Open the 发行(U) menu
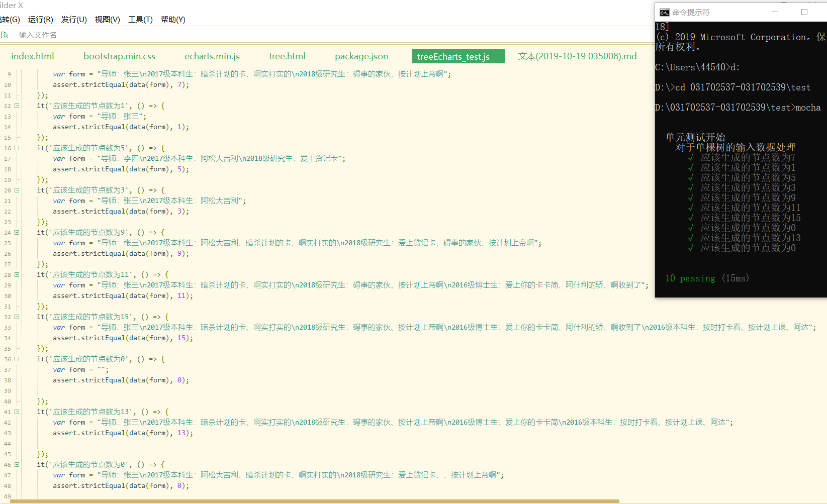This screenshot has height=504, width=827. point(74,20)
